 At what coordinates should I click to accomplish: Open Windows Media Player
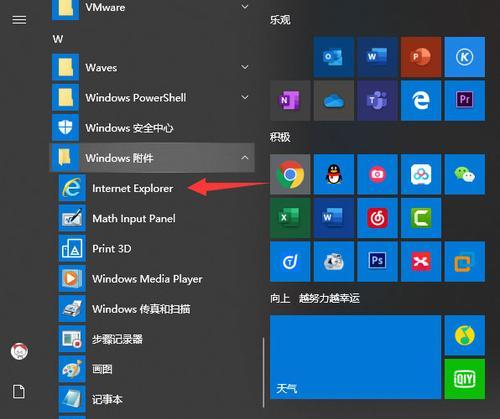(x=152, y=279)
